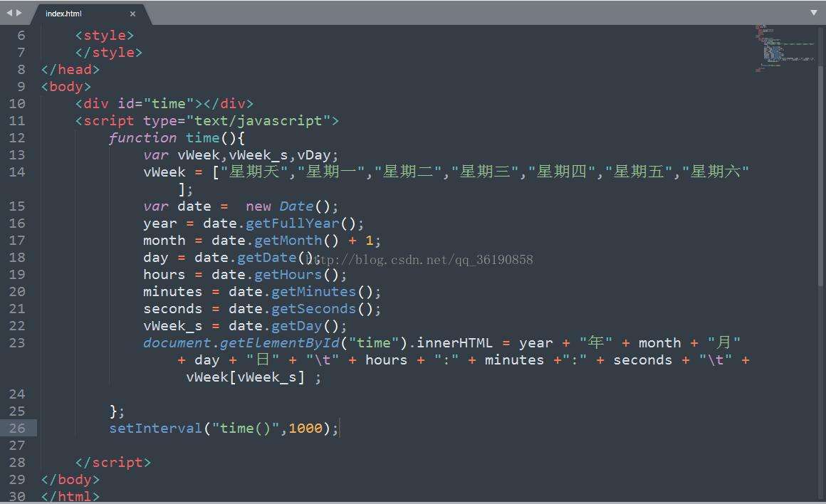This screenshot has width=826, height=504.
Task: Click the id="time" attribute of the div
Action: pos(155,104)
